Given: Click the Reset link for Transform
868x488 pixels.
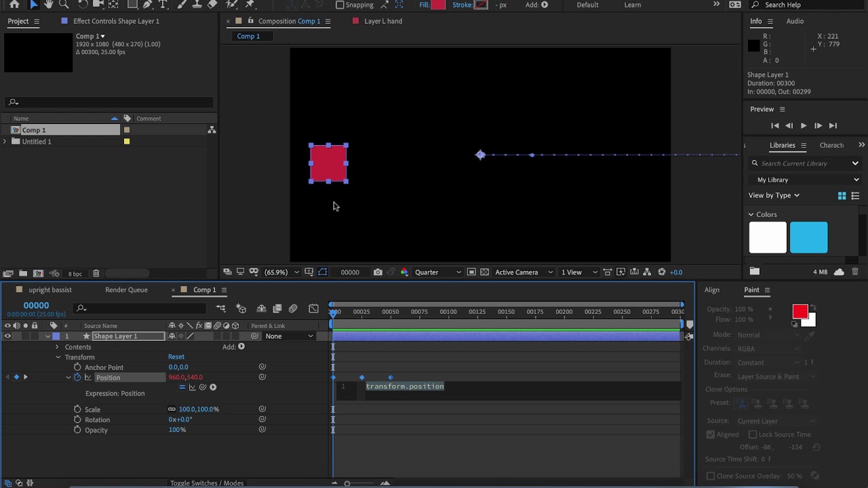Looking at the screenshot, I should click(176, 357).
